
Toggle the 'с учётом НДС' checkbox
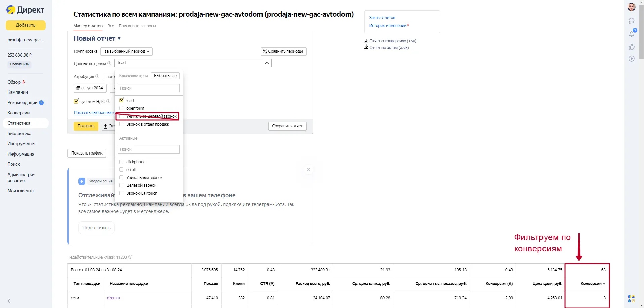76,101
